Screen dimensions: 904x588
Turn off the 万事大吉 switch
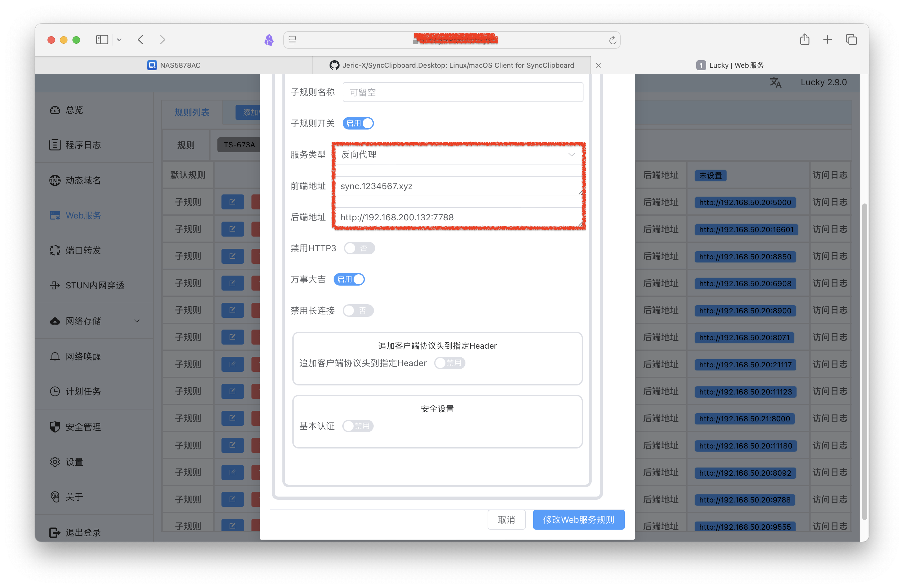[x=349, y=279]
